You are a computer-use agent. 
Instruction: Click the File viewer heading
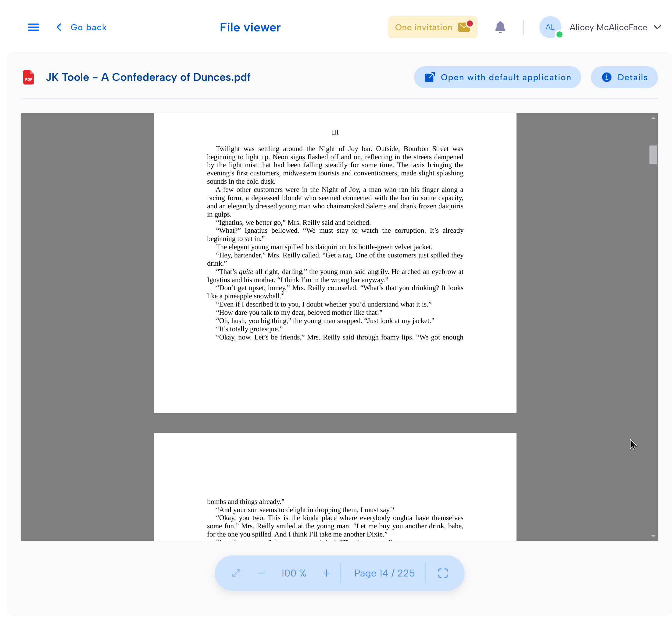click(x=250, y=27)
